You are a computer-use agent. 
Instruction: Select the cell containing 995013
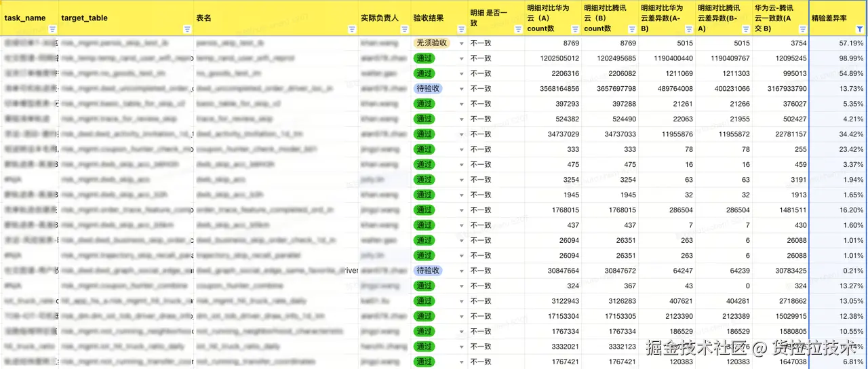(781, 73)
